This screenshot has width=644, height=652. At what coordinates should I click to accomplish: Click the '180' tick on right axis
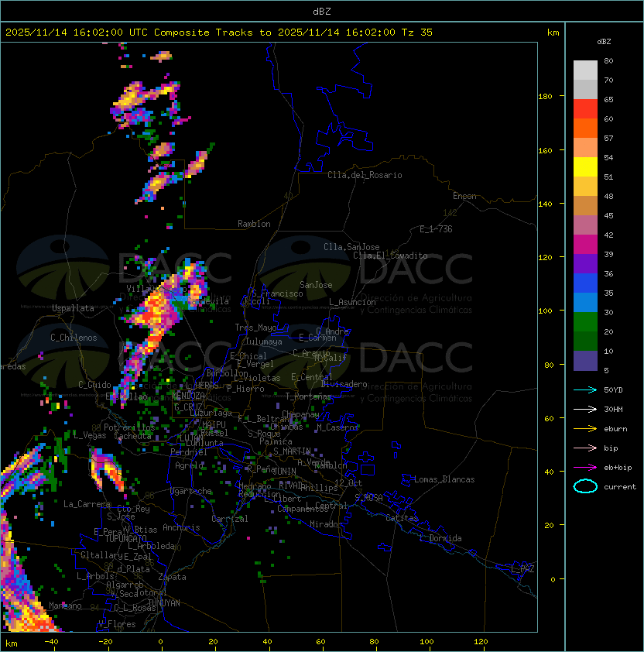click(545, 97)
